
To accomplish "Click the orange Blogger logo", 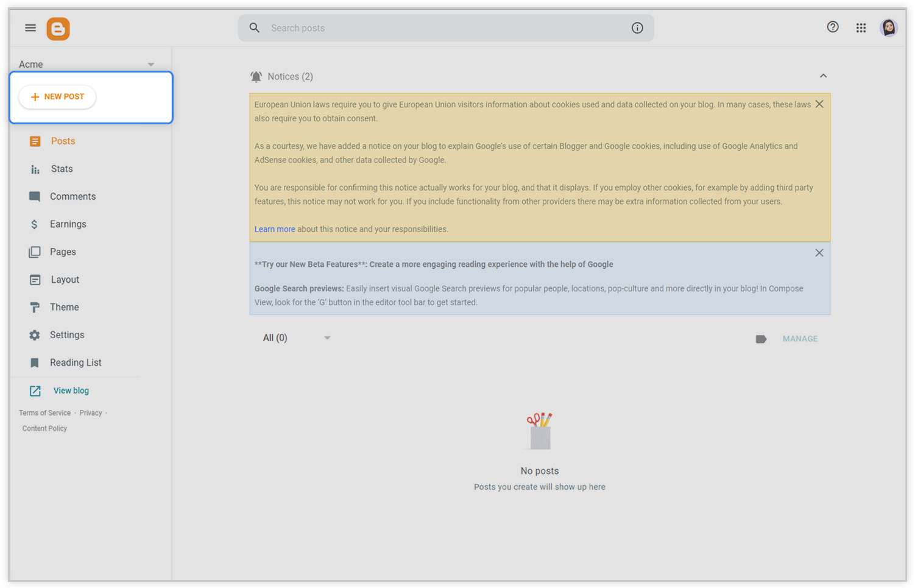I will [x=58, y=29].
